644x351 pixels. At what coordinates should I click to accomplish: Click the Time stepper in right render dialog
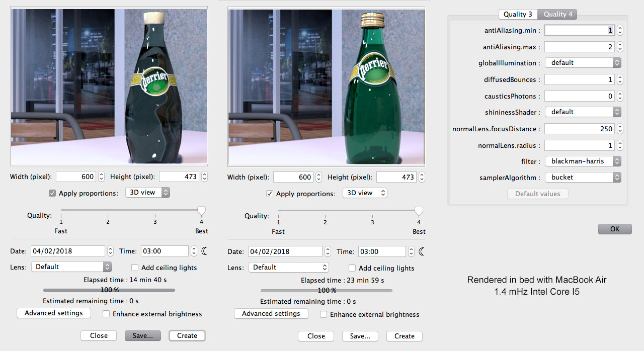click(x=411, y=251)
